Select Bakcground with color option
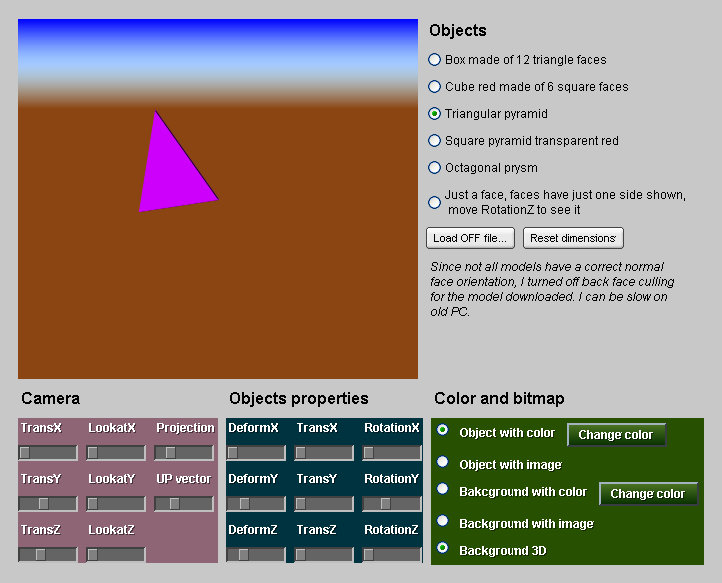 pos(443,489)
